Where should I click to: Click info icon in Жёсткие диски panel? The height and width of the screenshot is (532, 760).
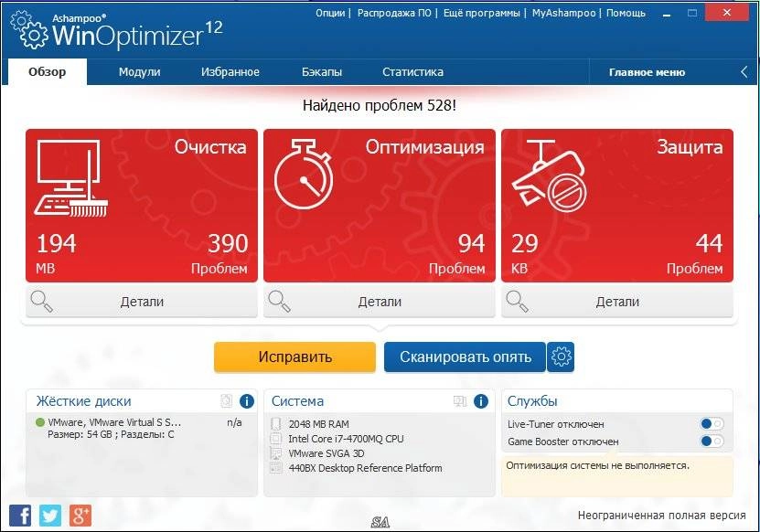[x=247, y=401]
